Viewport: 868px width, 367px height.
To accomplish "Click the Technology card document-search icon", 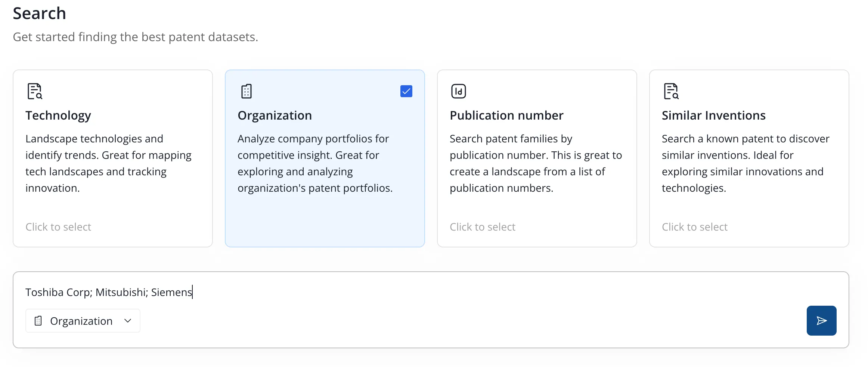I will [x=35, y=91].
